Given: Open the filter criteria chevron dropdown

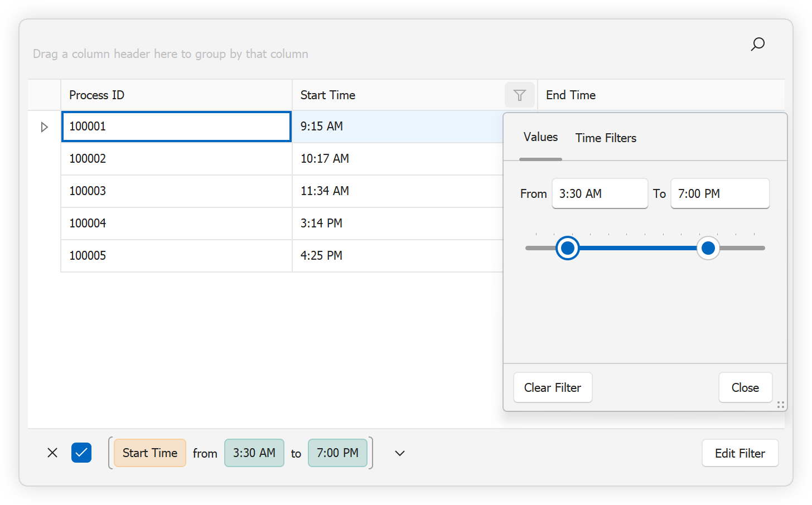Looking at the screenshot, I should tap(399, 453).
